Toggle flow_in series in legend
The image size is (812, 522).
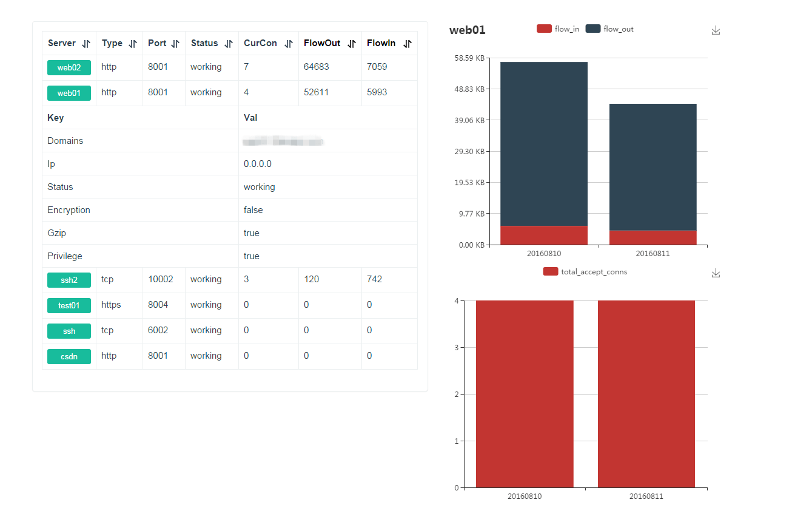click(558, 29)
